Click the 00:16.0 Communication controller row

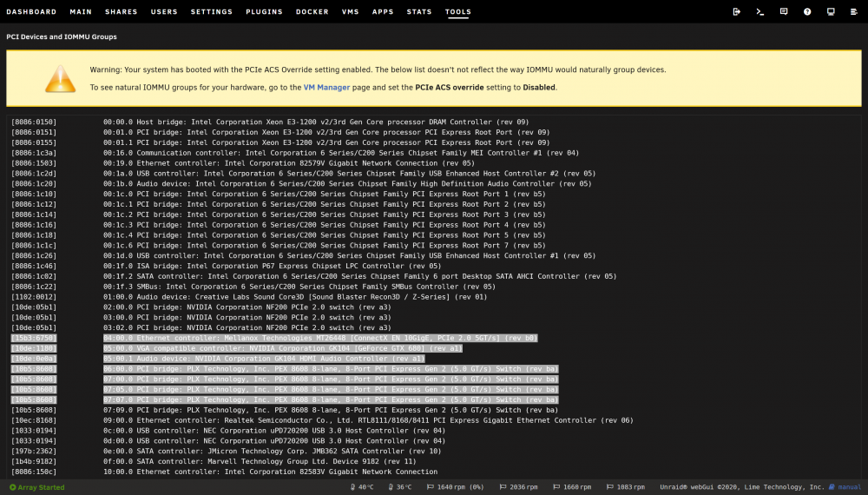[295, 154]
